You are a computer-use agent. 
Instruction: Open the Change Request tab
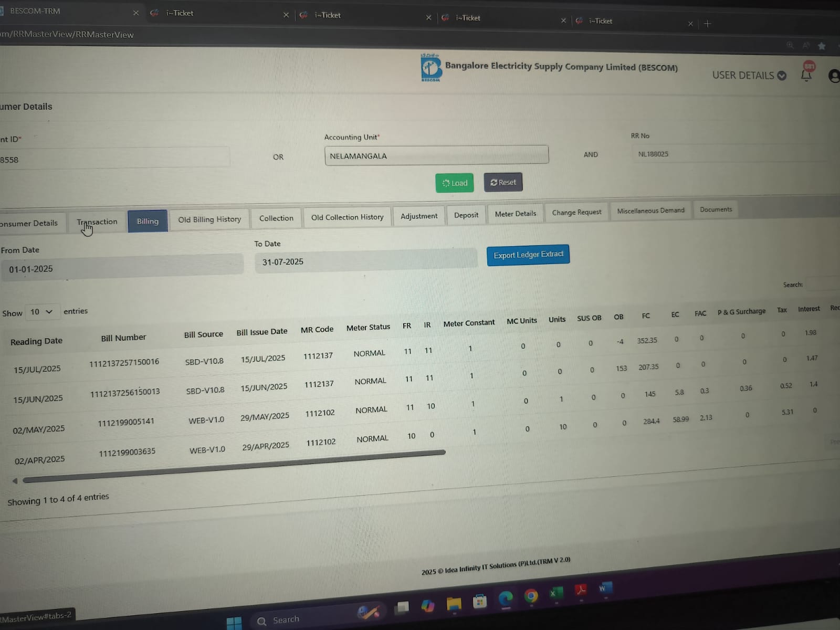pyautogui.click(x=576, y=212)
